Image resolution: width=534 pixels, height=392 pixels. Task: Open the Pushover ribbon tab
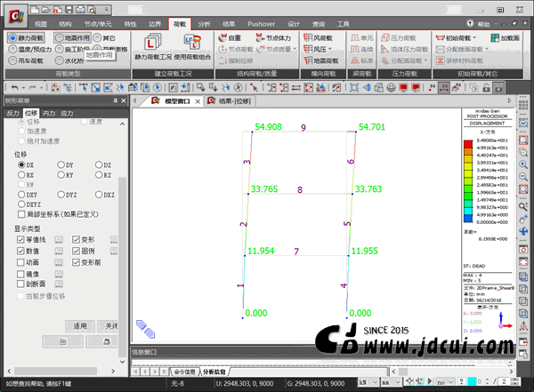pos(261,24)
